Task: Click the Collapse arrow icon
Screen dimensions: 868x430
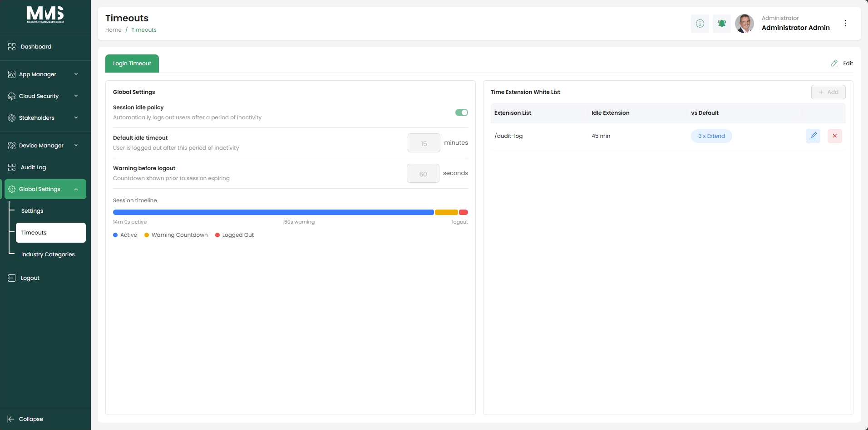Action: tap(11, 419)
